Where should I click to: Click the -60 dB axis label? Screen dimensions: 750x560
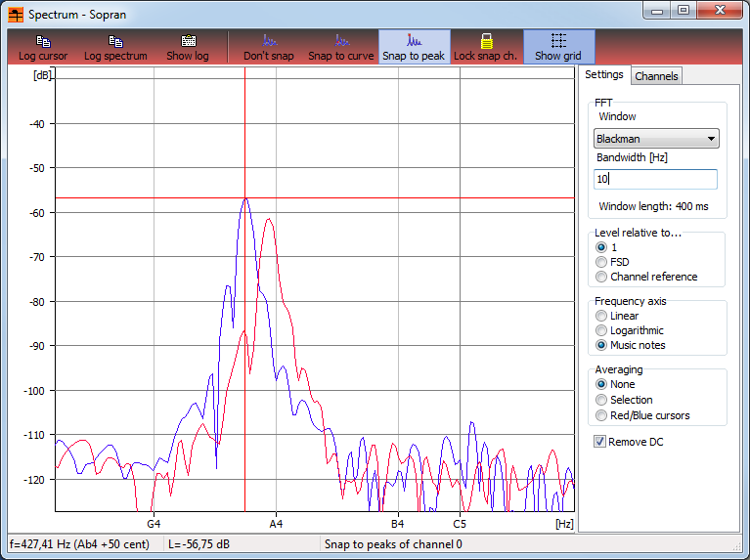click(x=37, y=213)
